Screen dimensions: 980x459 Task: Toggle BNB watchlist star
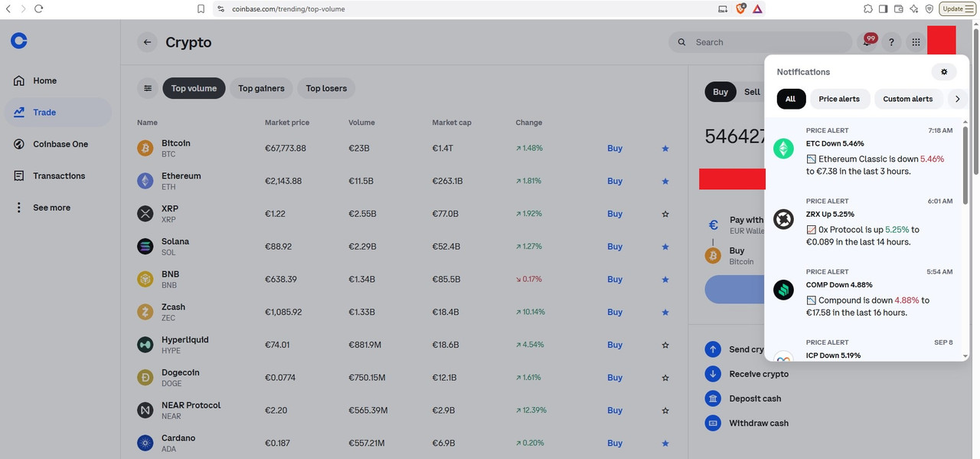click(x=665, y=280)
